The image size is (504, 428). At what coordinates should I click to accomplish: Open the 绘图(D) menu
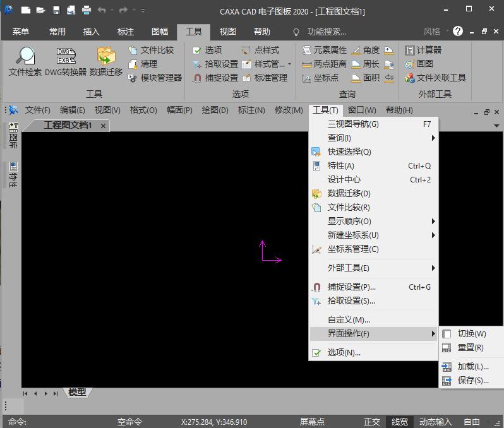[215, 110]
